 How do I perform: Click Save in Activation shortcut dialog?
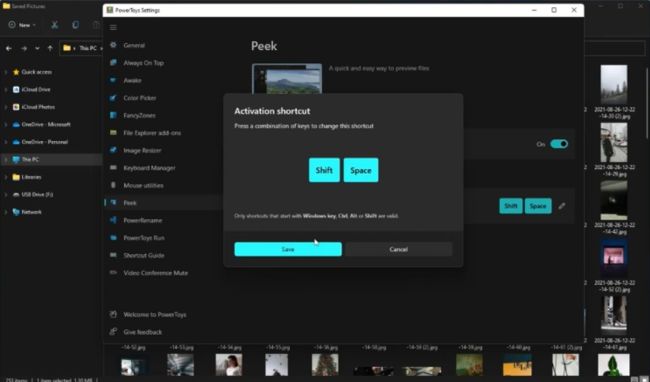(288, 249)
